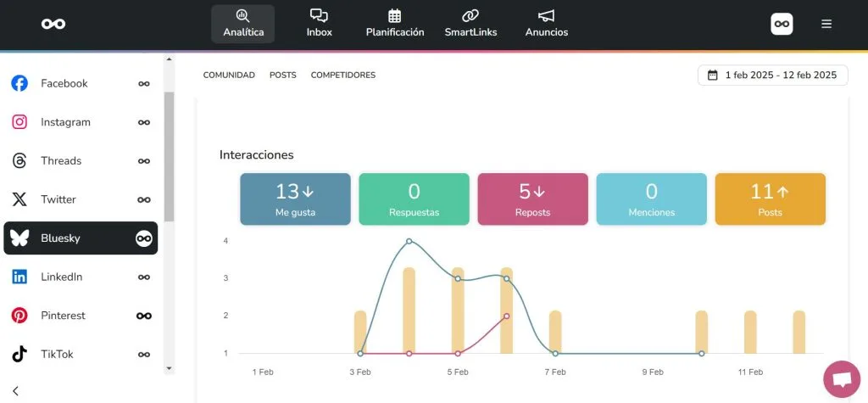
Task: Open the Inbox messages icon
Action: [319, 24]
